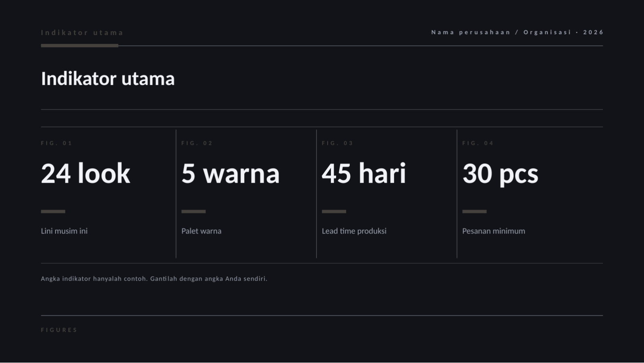Click the accent bar under '30 pcs'
644x363 pixels.
click(474, 211)
